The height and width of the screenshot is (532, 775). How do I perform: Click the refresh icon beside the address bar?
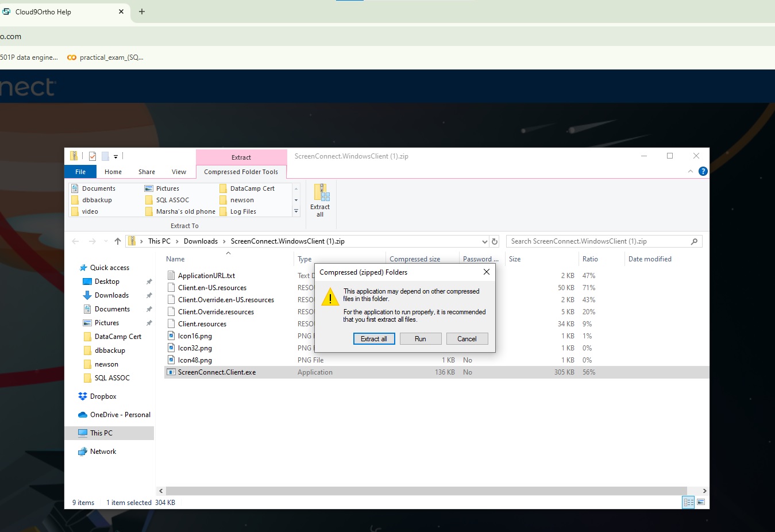point(495,241)
